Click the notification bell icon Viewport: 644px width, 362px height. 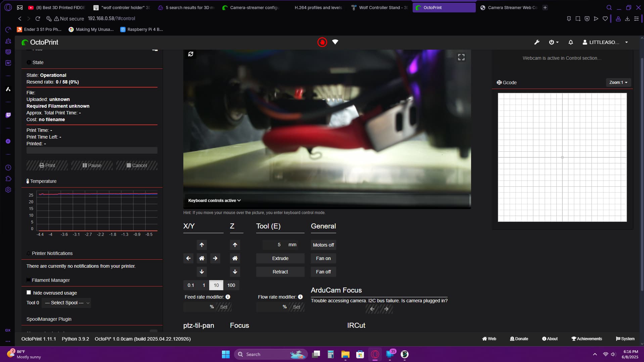570,42
